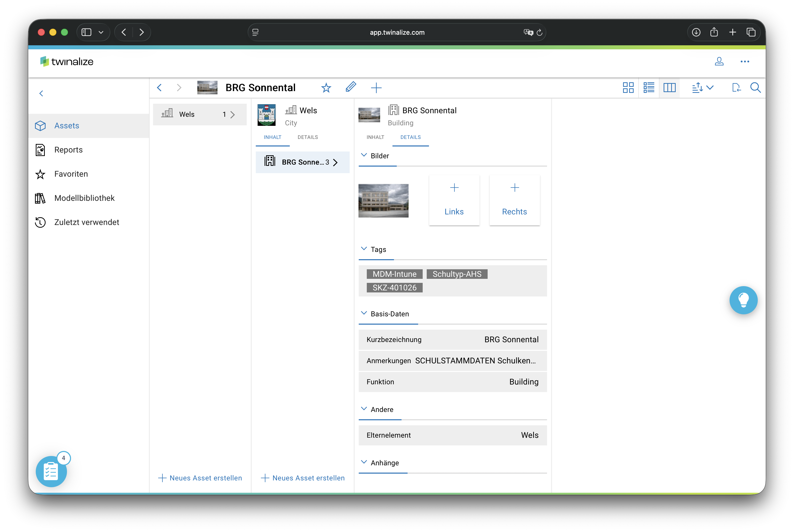Image resolution: width=794 pixels, height=532 pixels.
Task: Switch to Inhalt tab of BRG Sonnental
Action: click(375, 137)
